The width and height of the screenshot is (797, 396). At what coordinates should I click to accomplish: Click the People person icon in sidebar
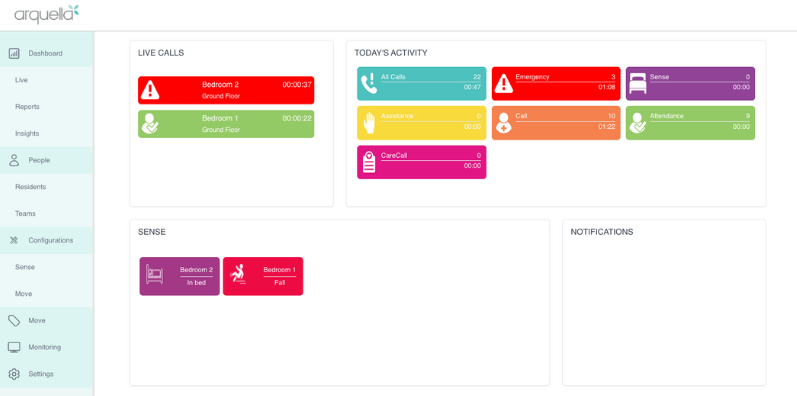(x=14, y=160)
